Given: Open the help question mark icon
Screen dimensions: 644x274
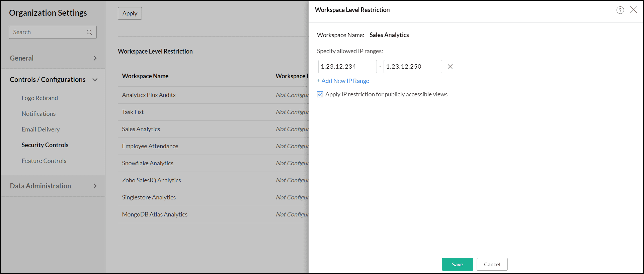Looking at the screenshot, I should click(620, 10).
